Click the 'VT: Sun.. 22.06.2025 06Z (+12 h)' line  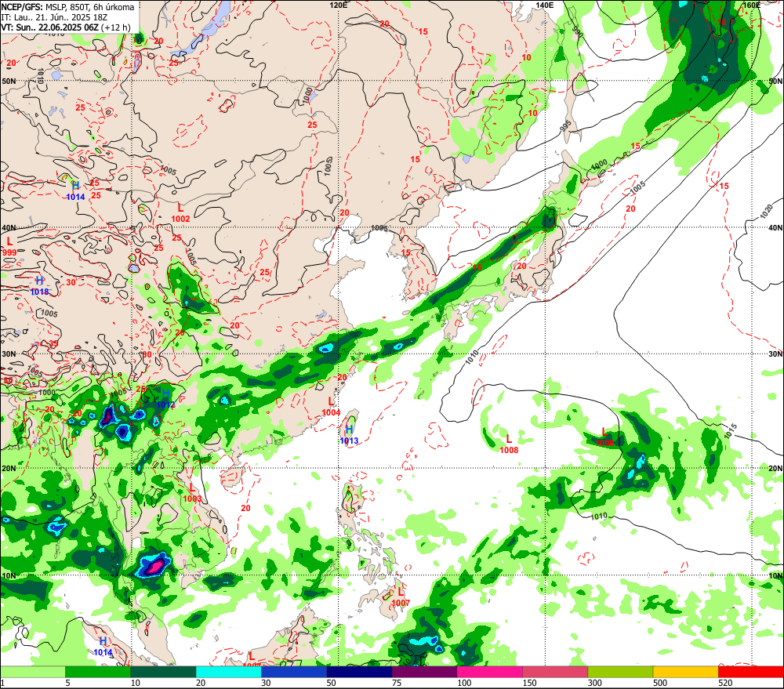66,27
